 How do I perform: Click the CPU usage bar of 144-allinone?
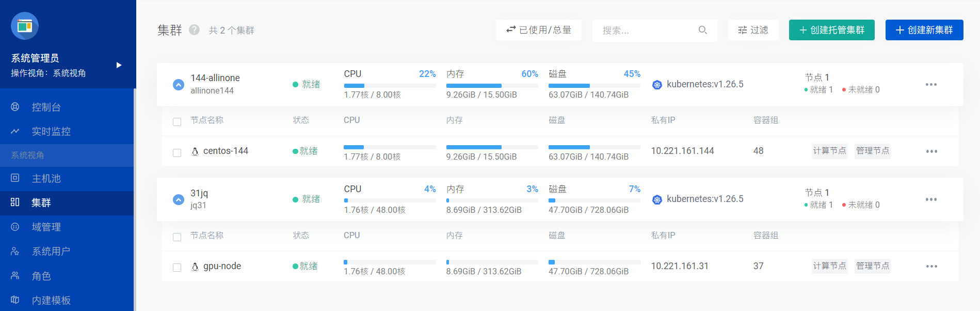pyautogui.click(x=390, y=86)
